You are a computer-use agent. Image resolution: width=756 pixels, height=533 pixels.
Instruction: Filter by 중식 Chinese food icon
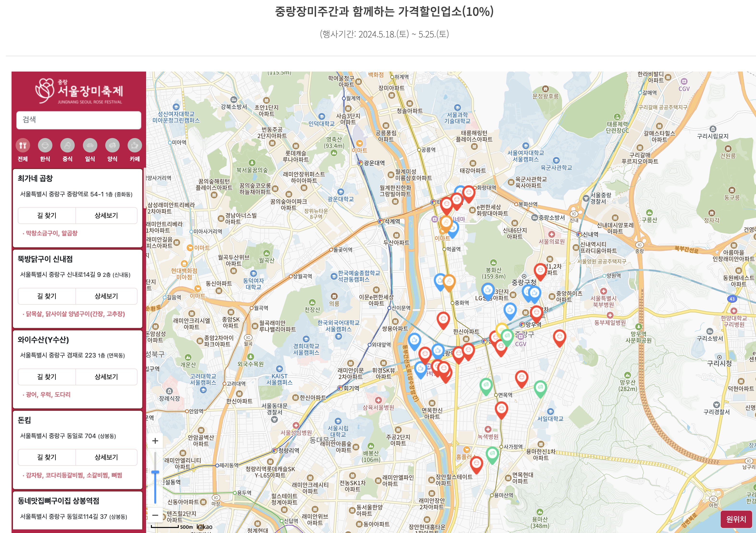click(68, 145)
